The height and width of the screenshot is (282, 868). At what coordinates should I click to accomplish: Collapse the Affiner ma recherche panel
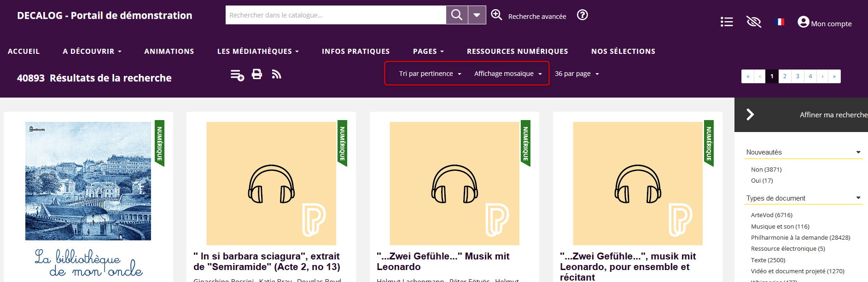point(750,115)
